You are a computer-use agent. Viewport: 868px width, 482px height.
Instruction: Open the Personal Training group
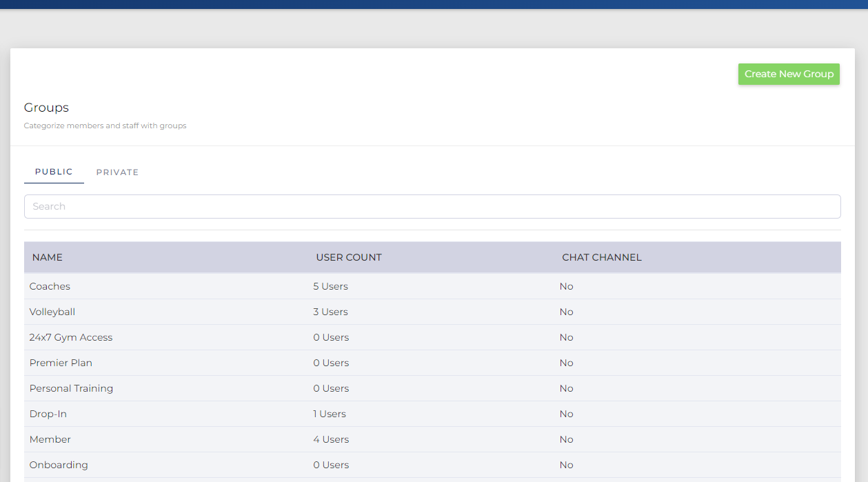click(71, 388)
